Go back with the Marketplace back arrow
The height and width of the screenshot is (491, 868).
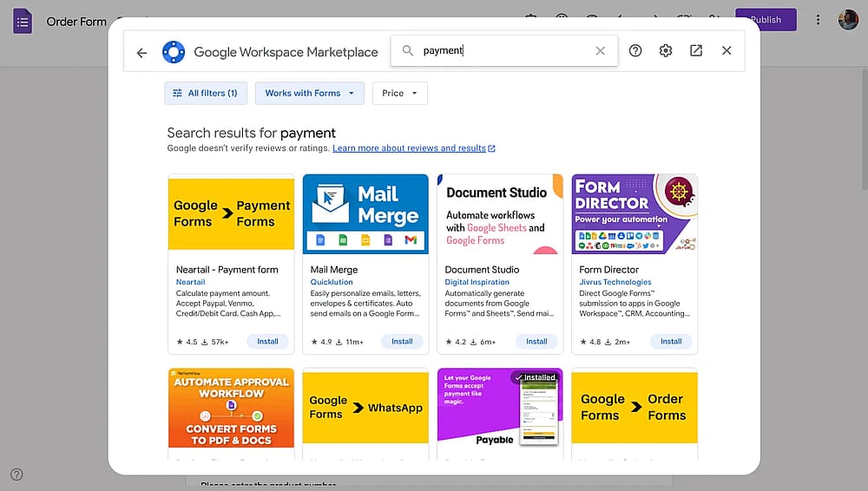[x=141, y=53]
